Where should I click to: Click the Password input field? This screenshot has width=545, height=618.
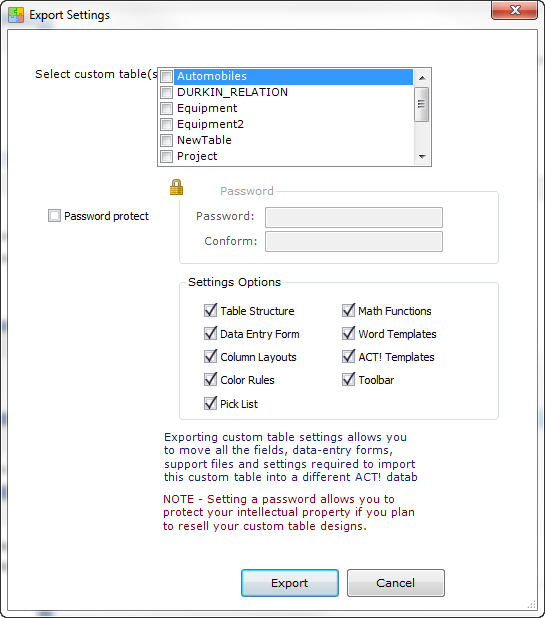click(x=354, y=217)
